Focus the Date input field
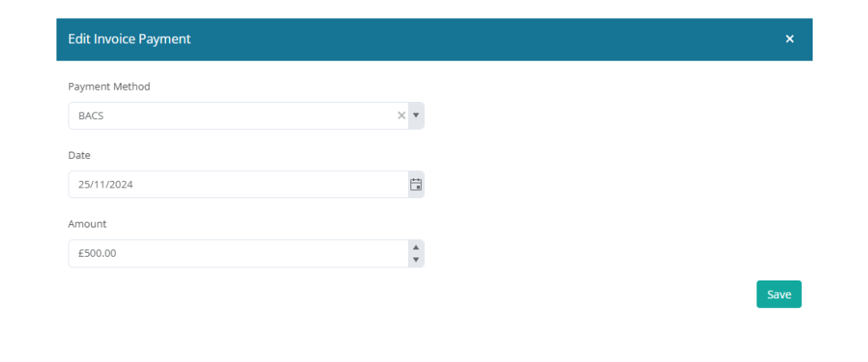Viewport: 868px width, 362px height. click(238, 184)
